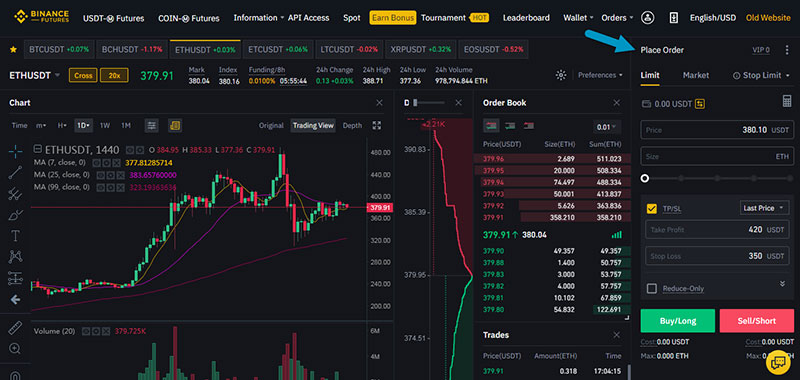800x380 pixels.
Task: Open the Preferences dropdown
Action: 601,75
